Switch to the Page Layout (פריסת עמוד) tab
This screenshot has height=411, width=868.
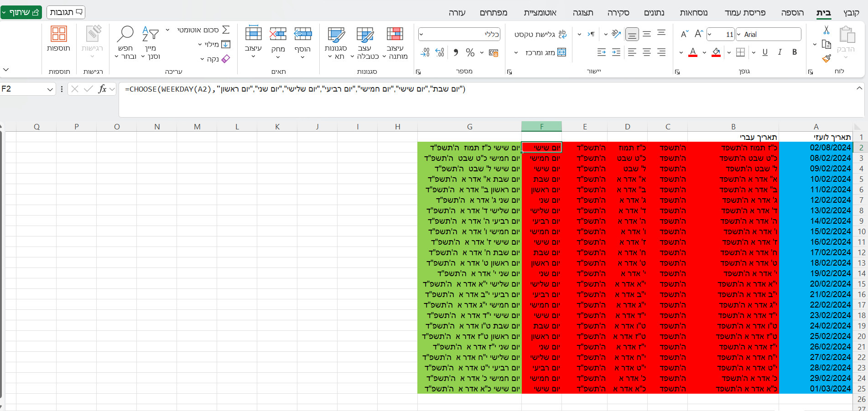[745, 13]
